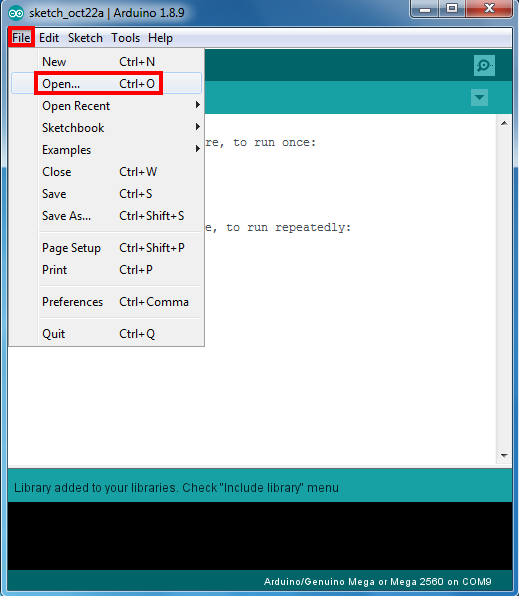Open the Edit menu
The height and width of the screenshot is (596, 519).
click(49, 38)
